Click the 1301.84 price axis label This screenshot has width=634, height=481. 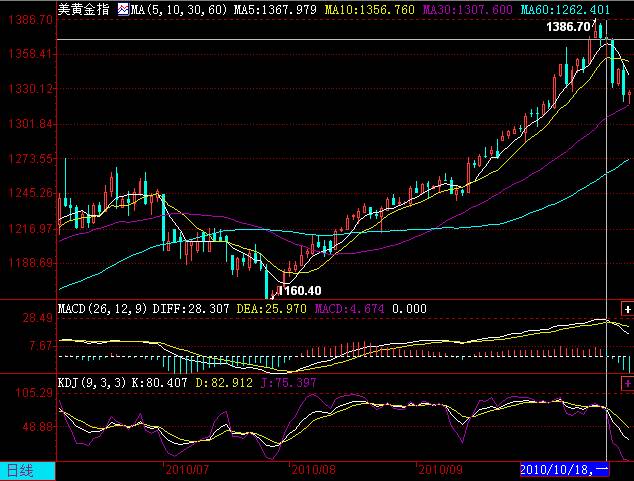point(31,123)
